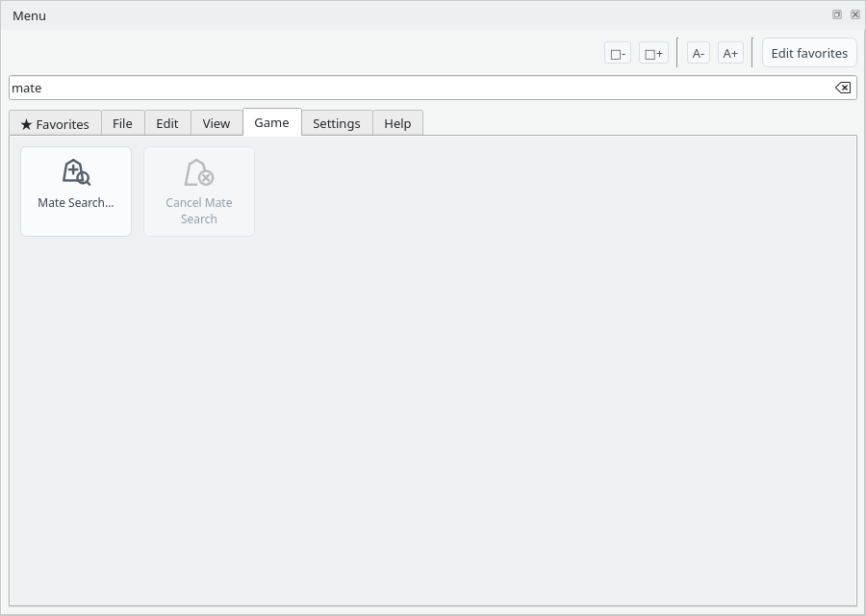Open the Mate Search tile
This screenshot has width=866, height=616.
(76, 192)
